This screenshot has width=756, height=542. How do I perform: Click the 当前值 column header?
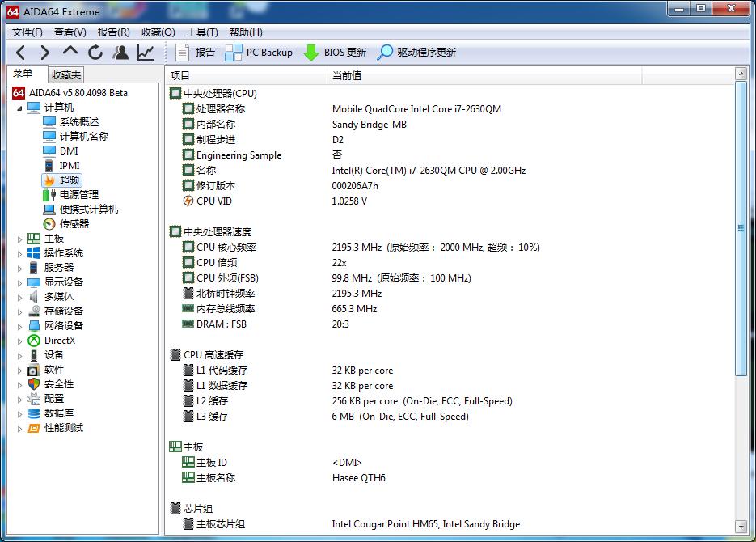(346, 75)
